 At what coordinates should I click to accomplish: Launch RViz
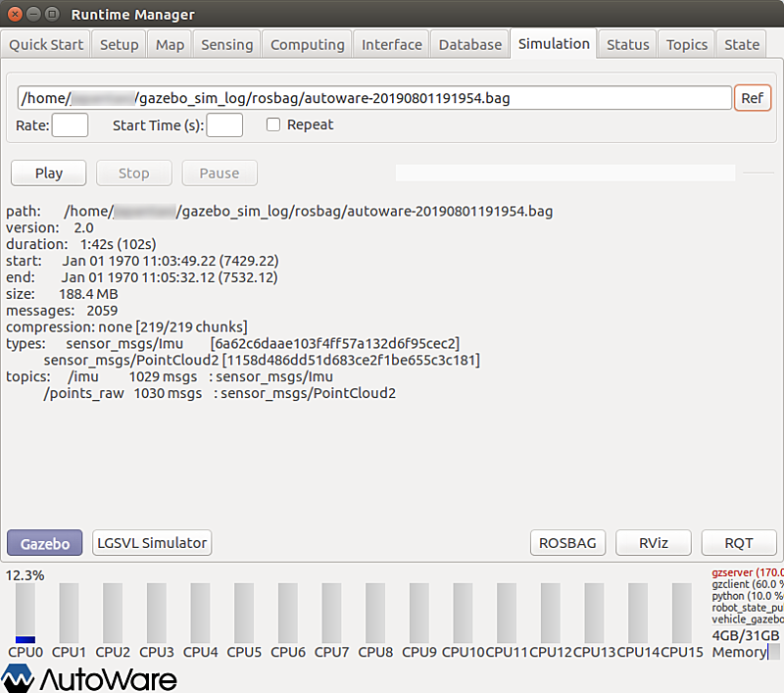(x=654, y=543)
